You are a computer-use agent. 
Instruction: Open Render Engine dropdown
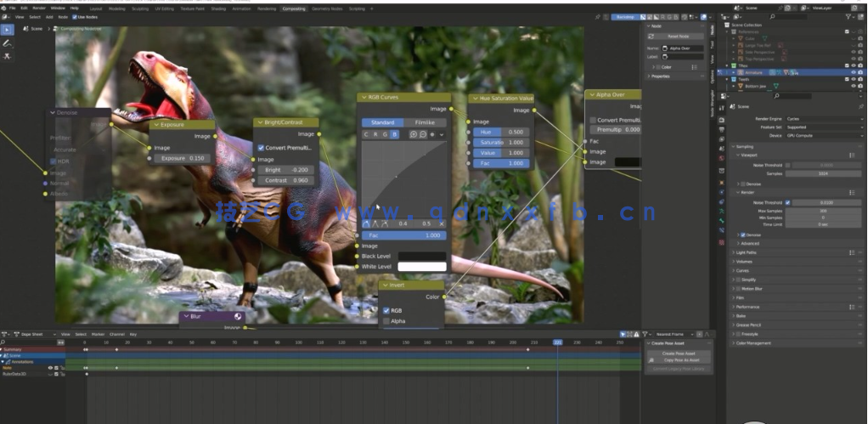tap(825, 119)
